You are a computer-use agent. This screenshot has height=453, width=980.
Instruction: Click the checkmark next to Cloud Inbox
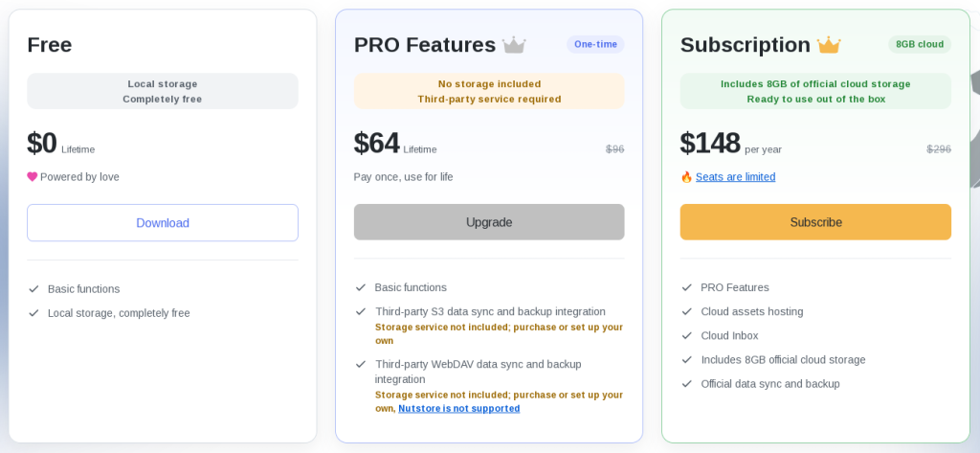click(687, 335)
